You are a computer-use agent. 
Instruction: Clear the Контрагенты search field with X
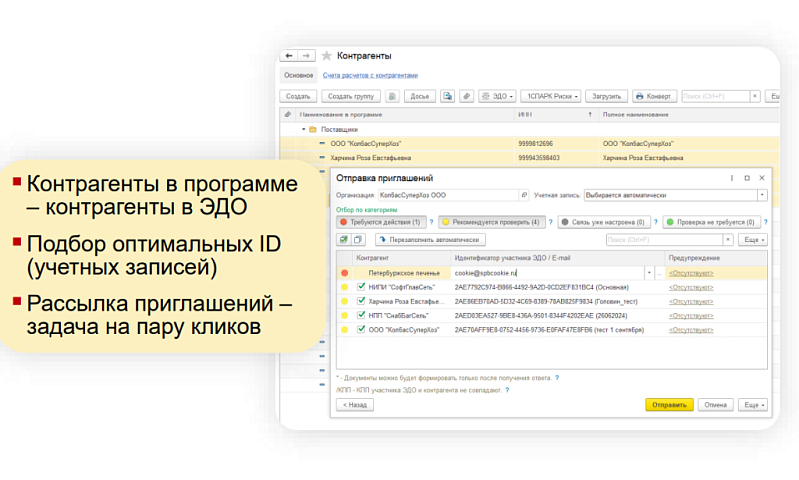click(x=755, y=96)
